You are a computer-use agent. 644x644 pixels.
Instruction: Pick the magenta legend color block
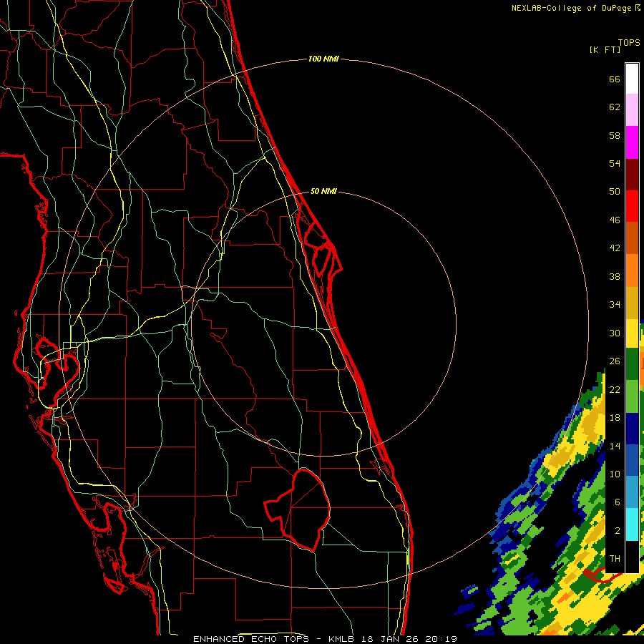pos(632,142)
